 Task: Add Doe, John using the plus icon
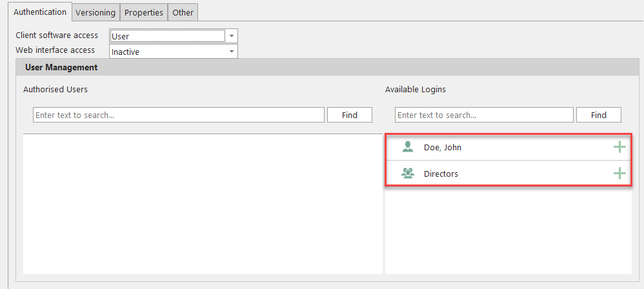[x=619, y=147]
